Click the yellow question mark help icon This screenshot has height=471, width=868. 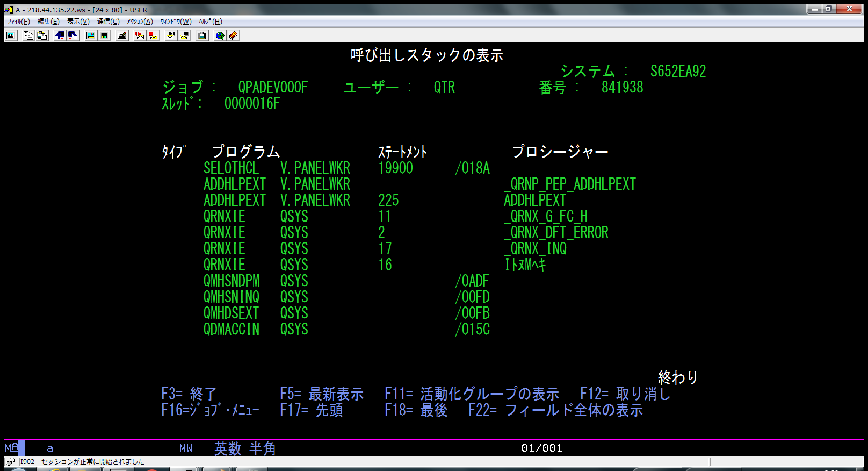pyautogui.click(x=233, y=35)
